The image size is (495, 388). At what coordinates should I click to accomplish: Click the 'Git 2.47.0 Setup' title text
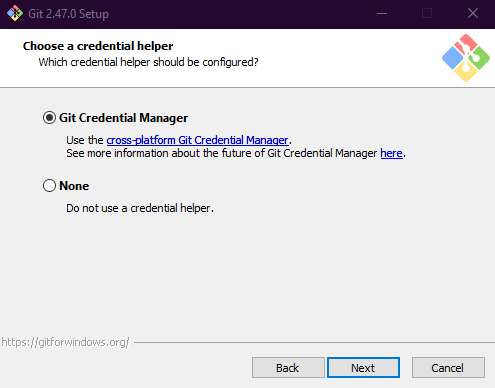click(x=68, y=14)
